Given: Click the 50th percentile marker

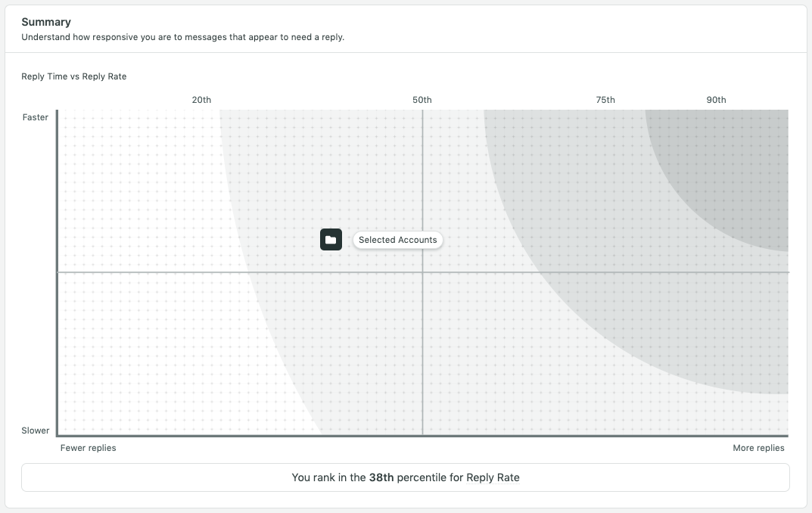Looking at the screenshot, I should tap(422, 100).
